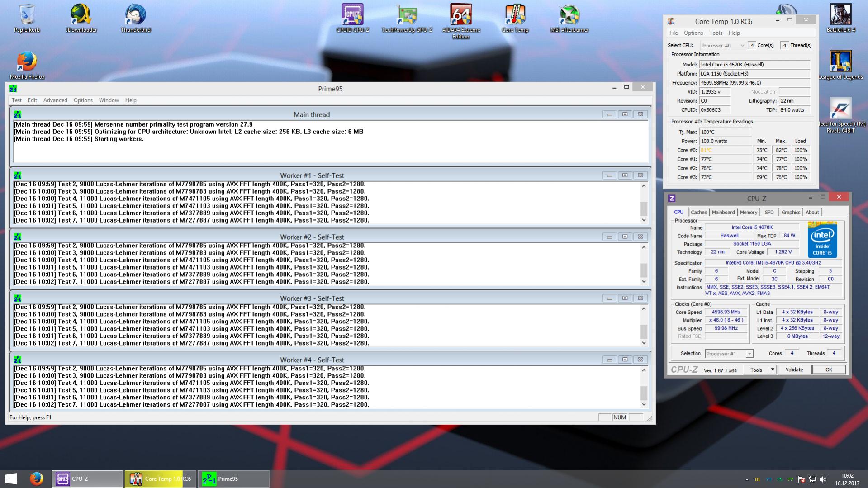Click the network tray icon
868x488 pixels.
(x=812, y=479)
